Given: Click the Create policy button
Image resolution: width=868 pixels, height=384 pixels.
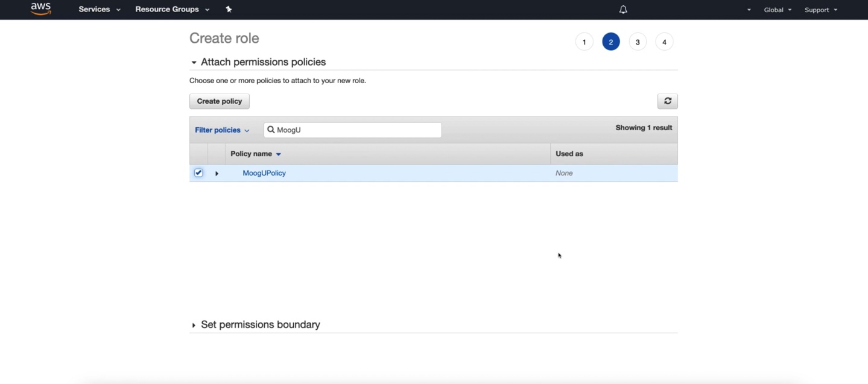Looking at the screenshot, I should 220,101.
